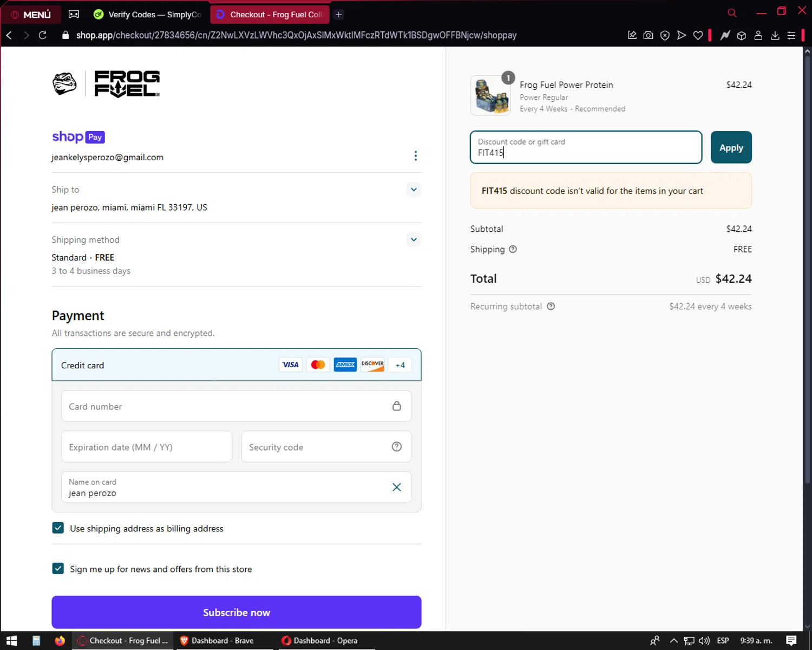
Task: Open the three-dot account options menu
Action: (x=416, y=156)
